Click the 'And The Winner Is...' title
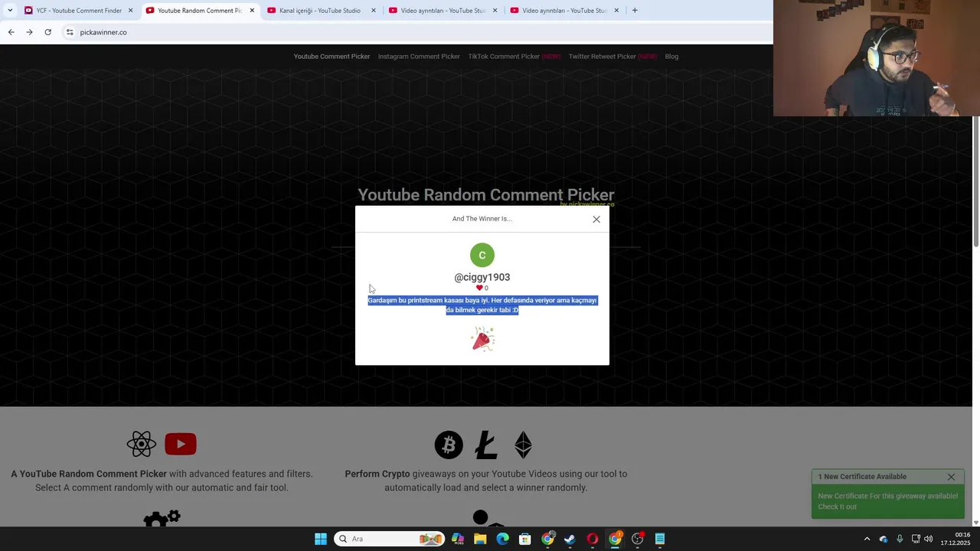 (482, 219)
